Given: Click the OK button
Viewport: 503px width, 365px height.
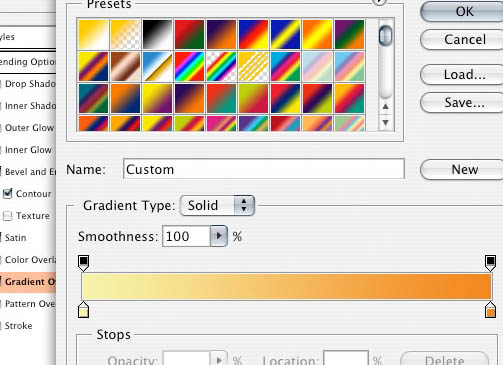Looking at the screenshot, I should 463,12.
